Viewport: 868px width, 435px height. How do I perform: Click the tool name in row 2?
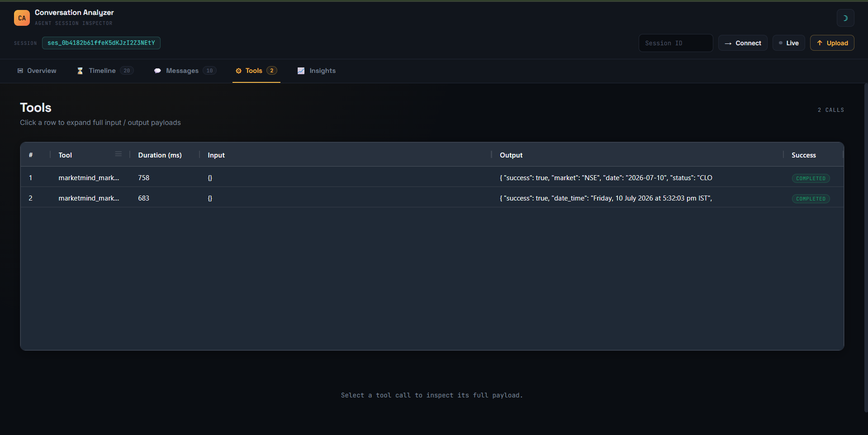click(x=89, y=198)
